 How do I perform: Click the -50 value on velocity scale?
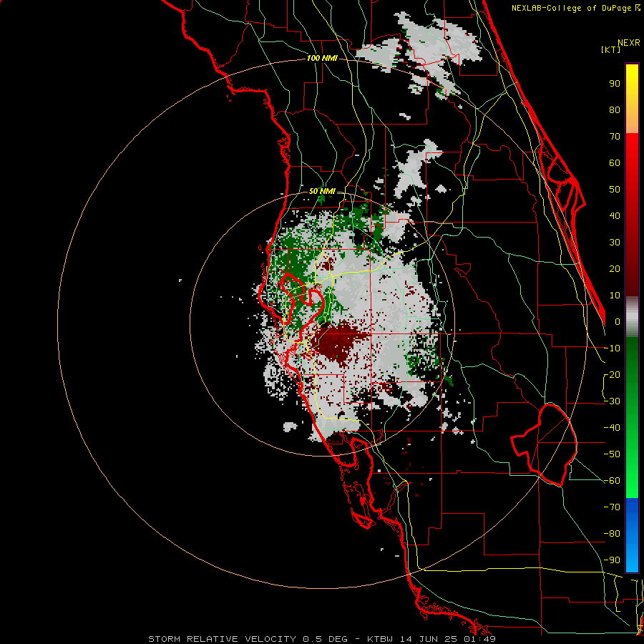(x=612, y=454)
